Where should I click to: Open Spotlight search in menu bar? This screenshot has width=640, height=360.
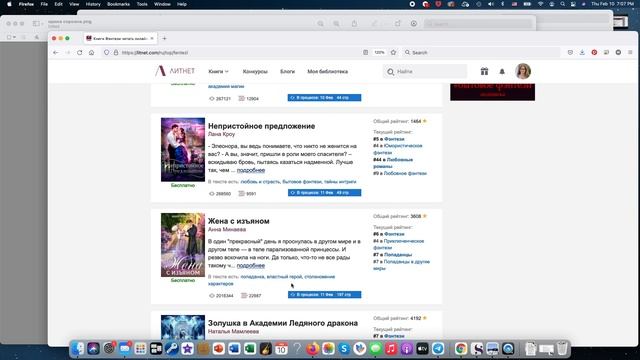click(562, 4)
